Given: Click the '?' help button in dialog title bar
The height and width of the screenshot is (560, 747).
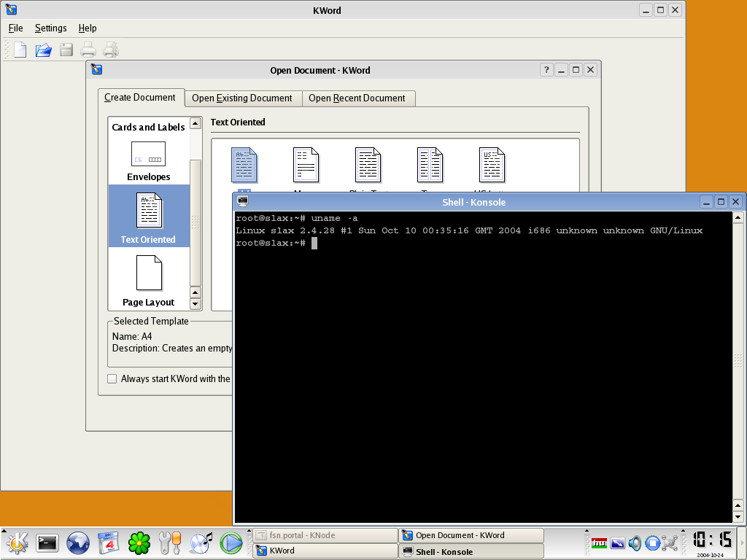Looking at the screenshot, I should tap(546, 70).
